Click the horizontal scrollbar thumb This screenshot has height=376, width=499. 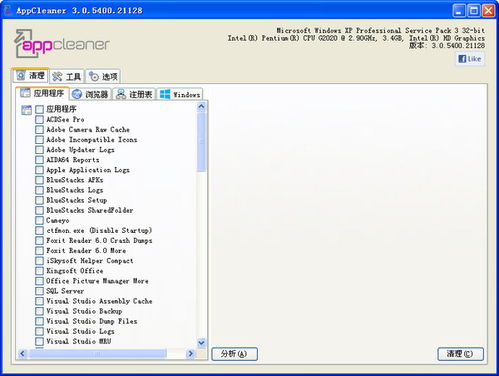(98, 353)
